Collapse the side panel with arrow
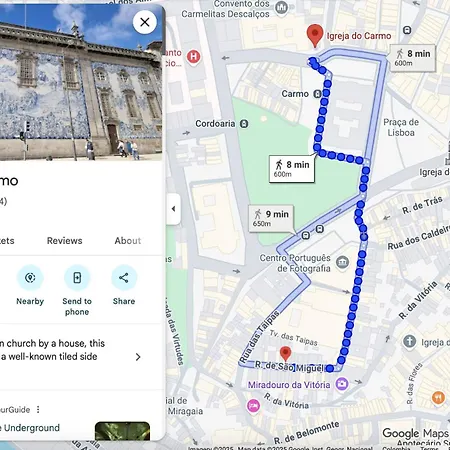This screenshot has height=450, width=450. (173, 209)
